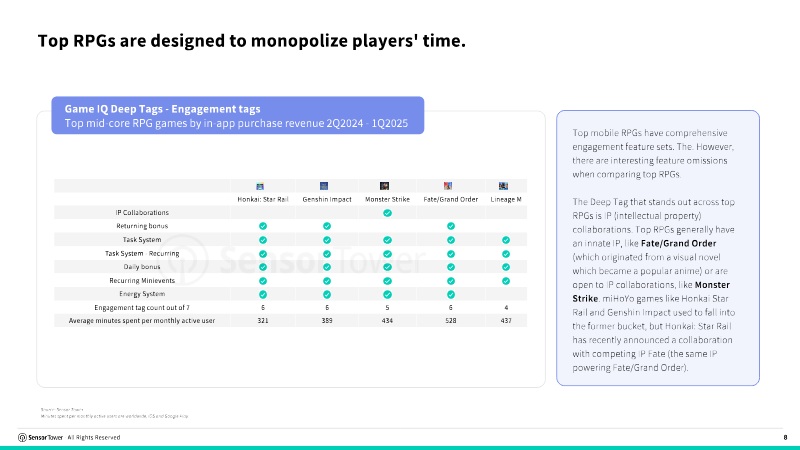Click Monster Strike's IP Collaborations checkmark

pos(386,213)
